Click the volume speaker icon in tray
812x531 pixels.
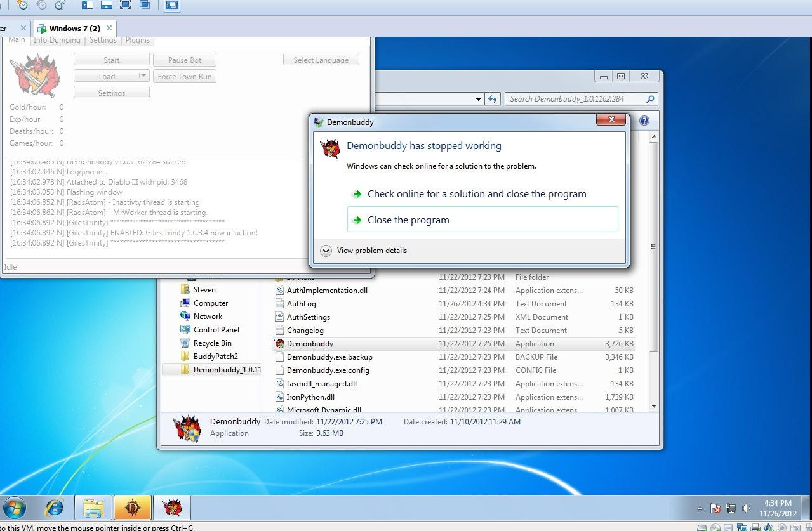tap(746, 508)
